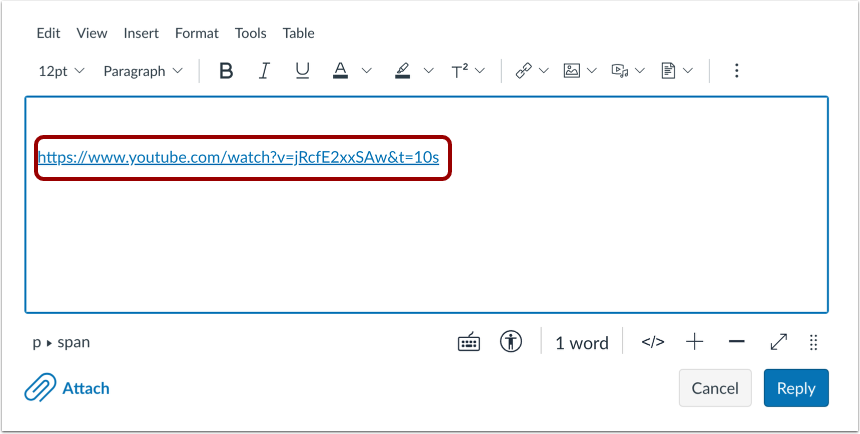Expand image options arrow
Image resolution: width=860 pixels, height=434 pixels.
click(591, 71)
